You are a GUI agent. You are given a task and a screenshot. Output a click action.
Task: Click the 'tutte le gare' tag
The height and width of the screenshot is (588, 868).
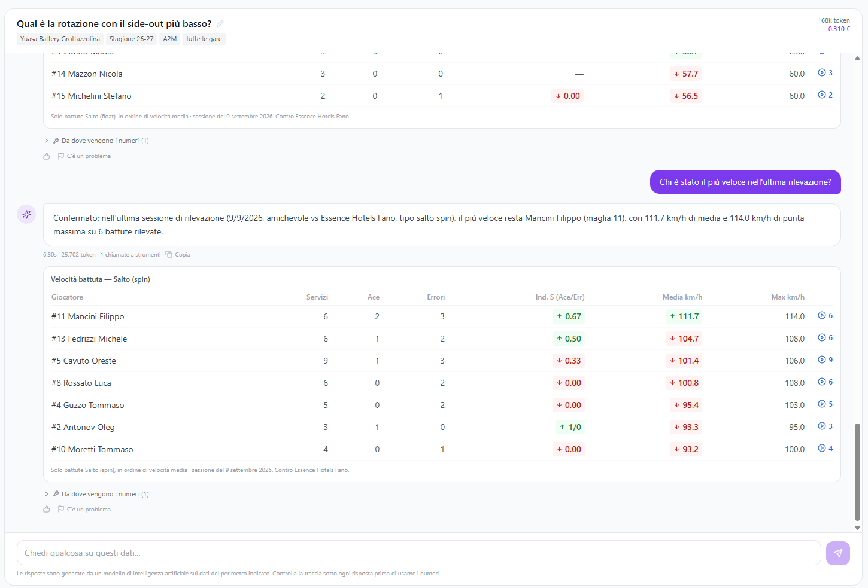tap(204, 39)
